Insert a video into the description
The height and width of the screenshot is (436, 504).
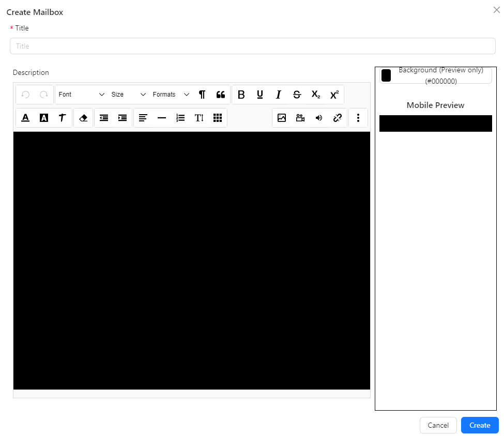[300, 118]
